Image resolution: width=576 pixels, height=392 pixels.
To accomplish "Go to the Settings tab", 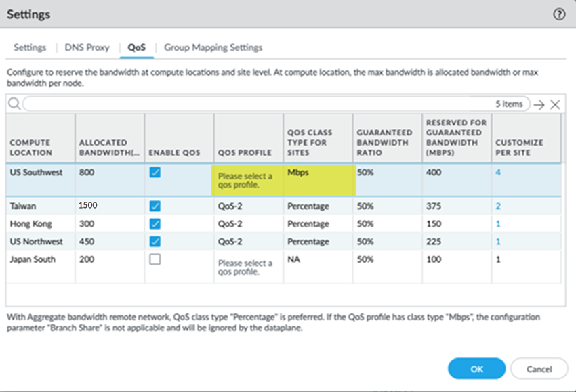I will tap(30, 48).
